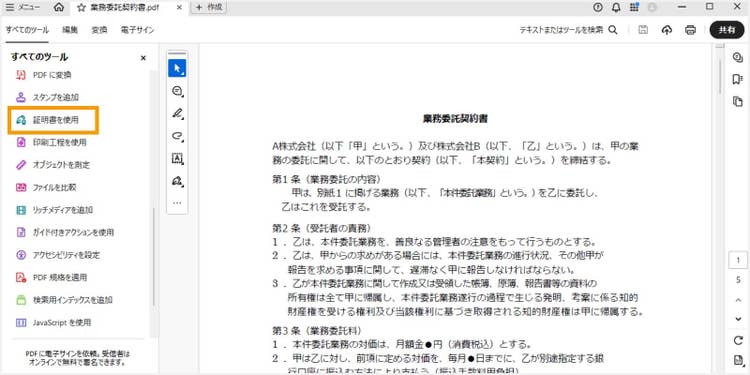
Task: Click the 共有 share button
Action: [727, 30]
